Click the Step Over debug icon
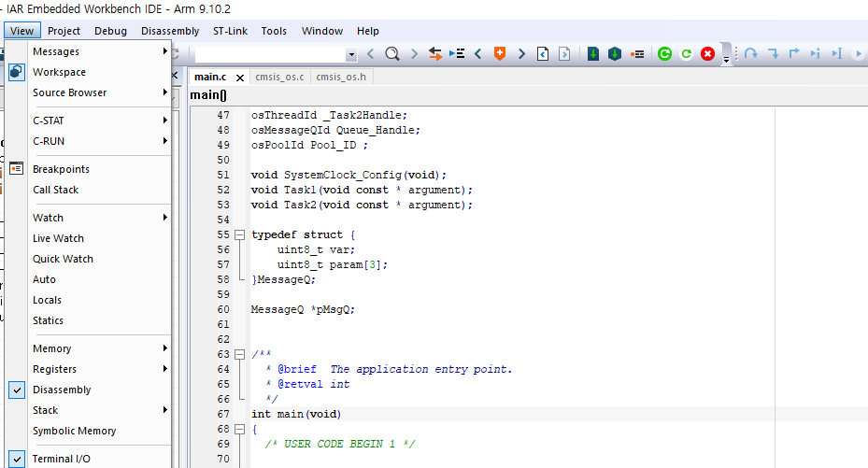The width and height of the screenshot is (868, 468). 750,53
